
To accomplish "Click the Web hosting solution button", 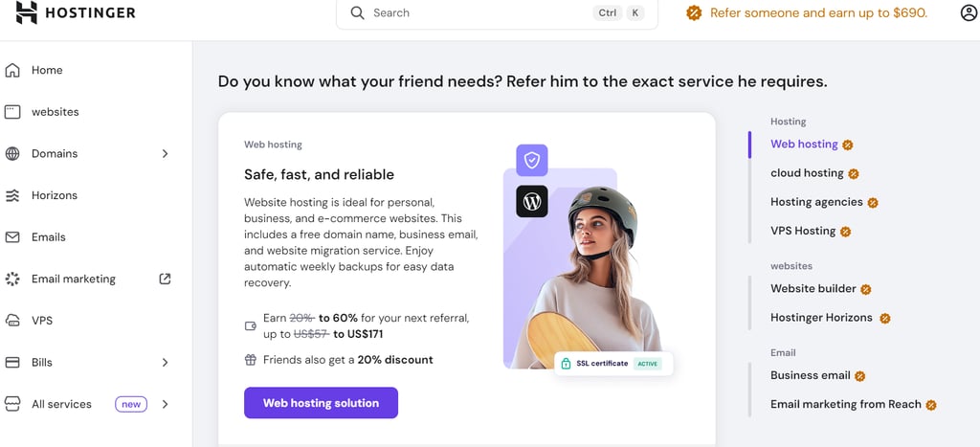I will pos(321,403).
